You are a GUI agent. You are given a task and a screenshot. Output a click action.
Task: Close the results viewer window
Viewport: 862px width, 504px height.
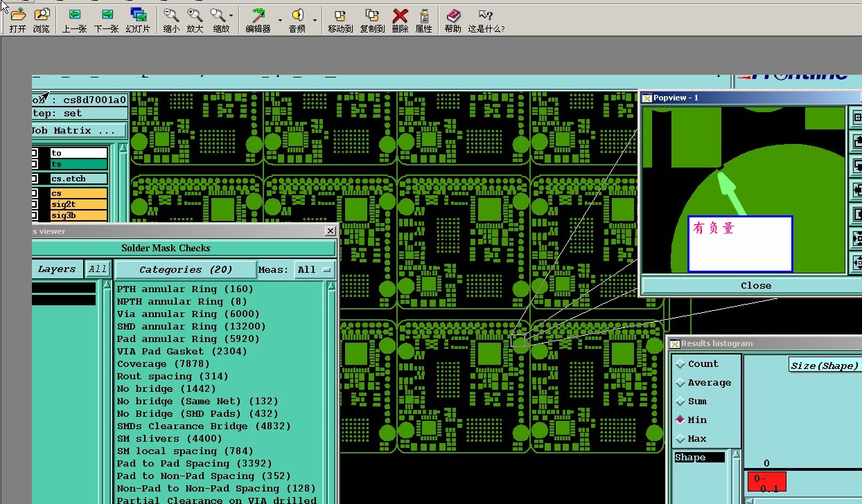pos(330,231)
